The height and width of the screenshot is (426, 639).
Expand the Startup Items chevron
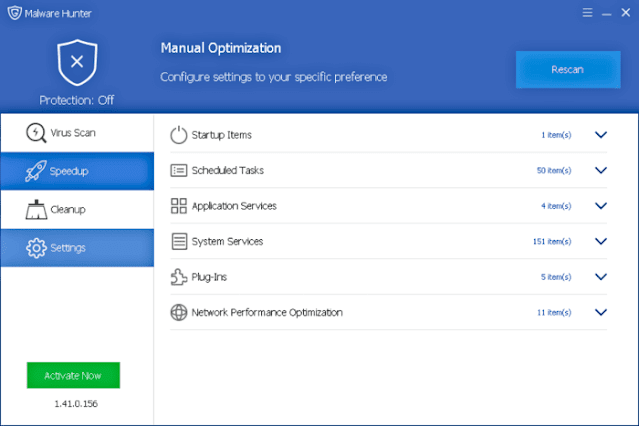pos(601,135)
